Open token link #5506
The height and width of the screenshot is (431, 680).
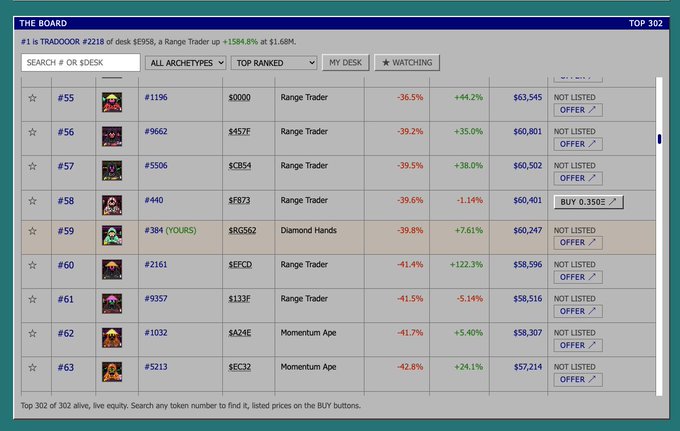point(156,166)
